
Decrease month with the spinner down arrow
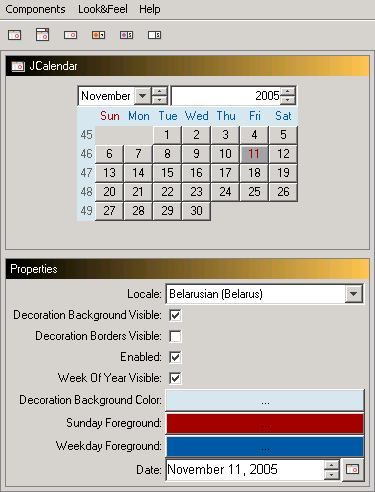click(159, 100)
